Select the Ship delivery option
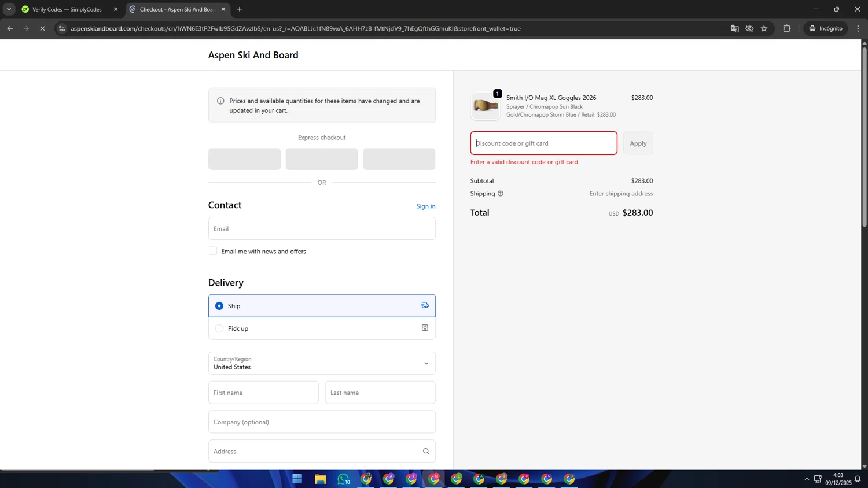 pyautogui.click(x=322, y=306)
